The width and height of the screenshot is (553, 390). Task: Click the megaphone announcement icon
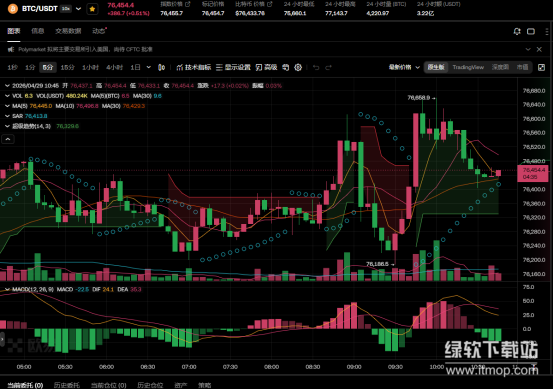[11, 49]
